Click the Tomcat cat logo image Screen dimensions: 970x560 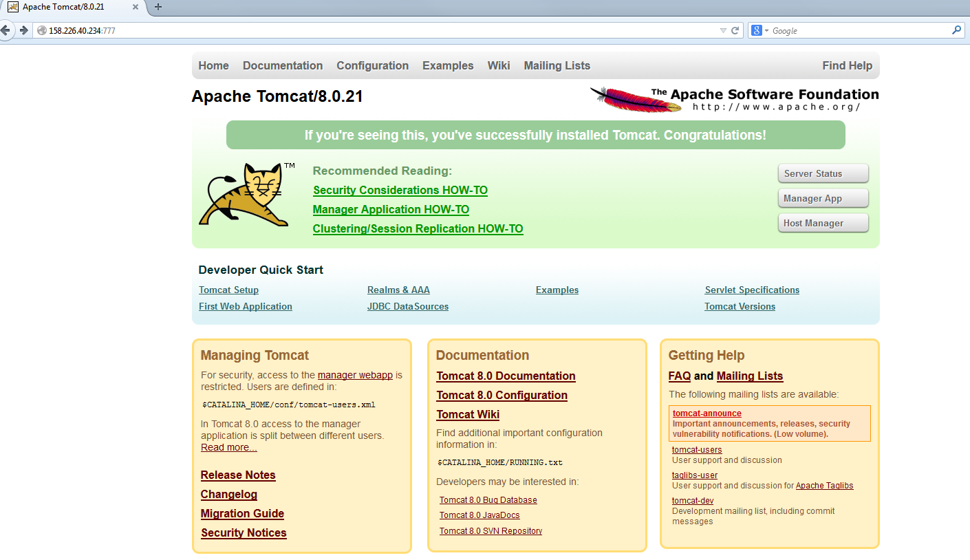(x=247, y=195)
